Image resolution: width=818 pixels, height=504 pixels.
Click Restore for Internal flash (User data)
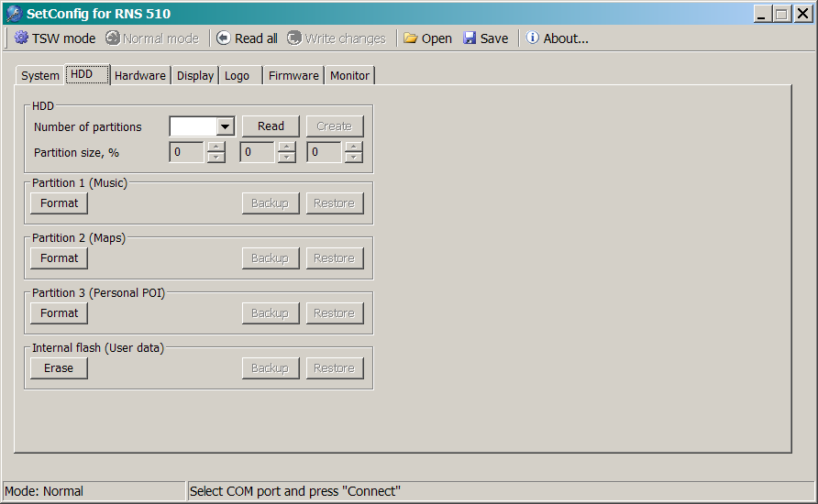click(335, 368)
